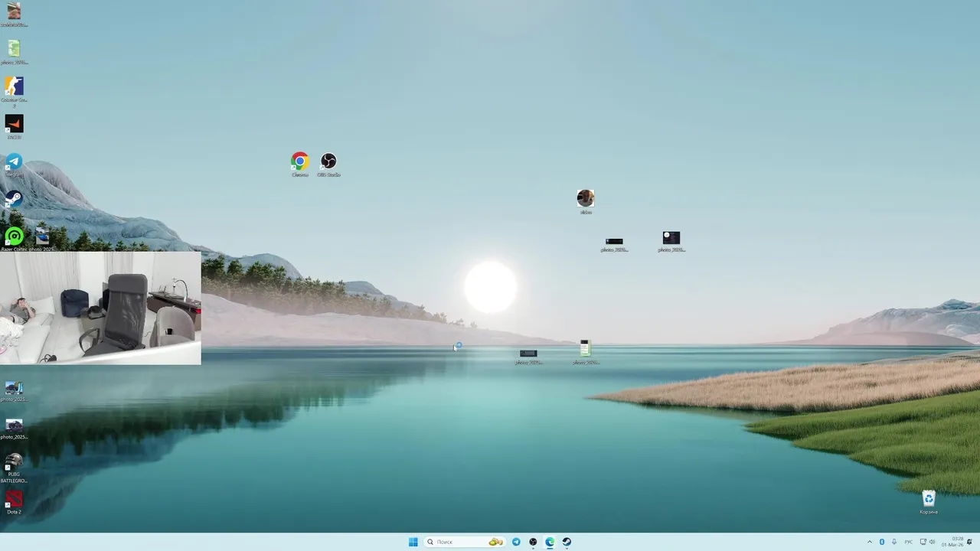Select the round portrait file icon mid-desktop
Viewport: 980px width, 551px height.
pos(586,202)
